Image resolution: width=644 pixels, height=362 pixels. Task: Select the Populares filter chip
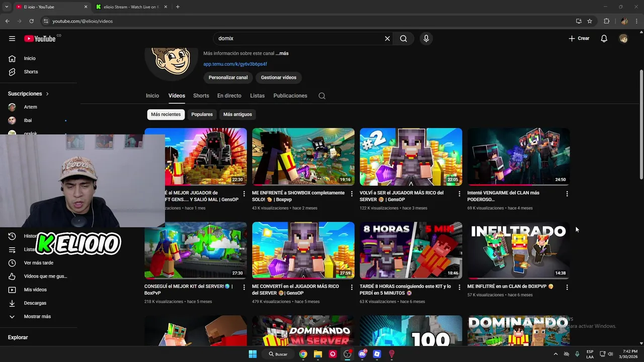point(202,115)
